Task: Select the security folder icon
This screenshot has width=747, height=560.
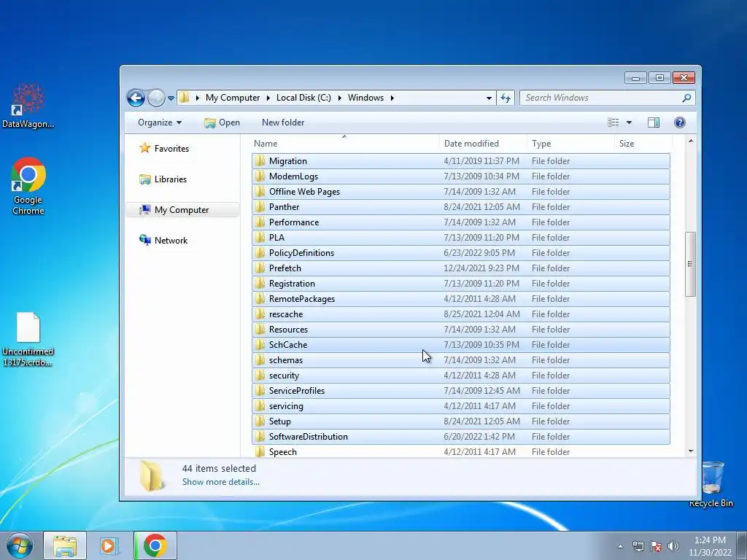Action: point(260,376)
